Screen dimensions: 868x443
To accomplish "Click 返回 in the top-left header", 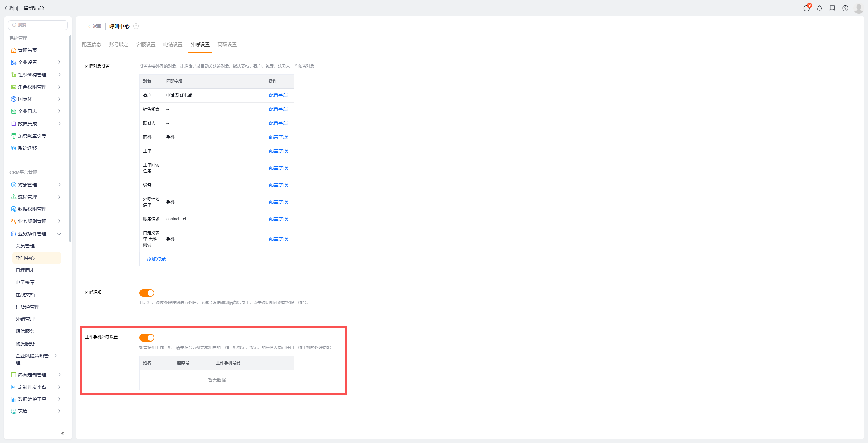I will pyautogui.click(x=11, y=8).
